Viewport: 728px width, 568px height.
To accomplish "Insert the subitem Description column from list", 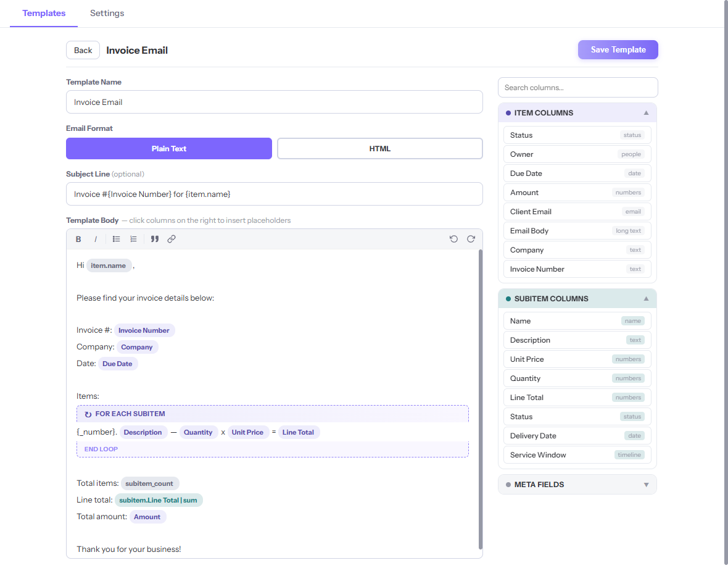I will tap(577, 340).
